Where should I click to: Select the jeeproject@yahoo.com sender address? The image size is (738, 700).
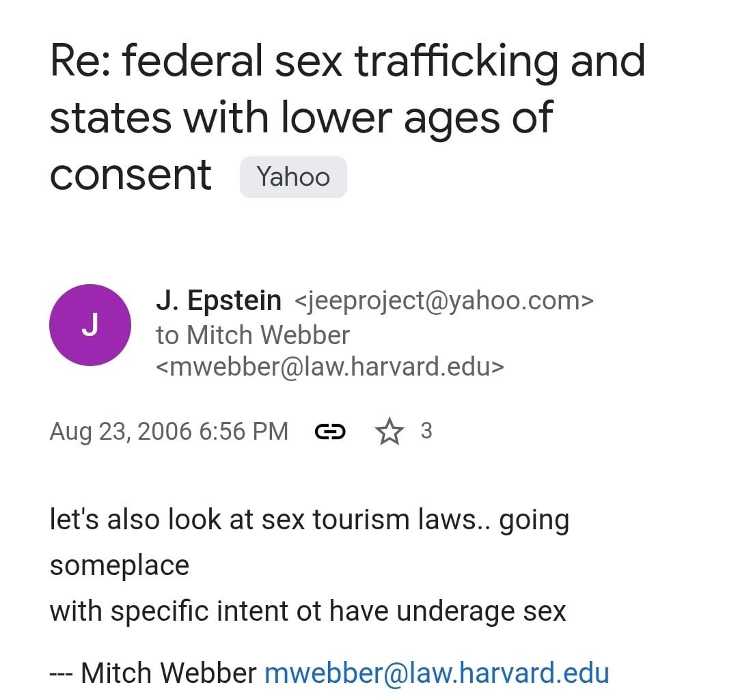(x=444, y=301)
